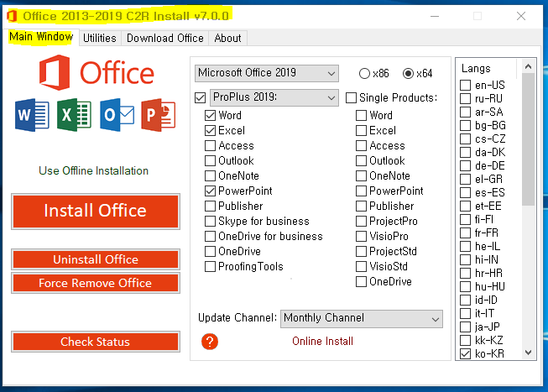Viewport: 548px width, 392px height.
Task: Open the red question mark help icon
Action: (x=210, y=342)
